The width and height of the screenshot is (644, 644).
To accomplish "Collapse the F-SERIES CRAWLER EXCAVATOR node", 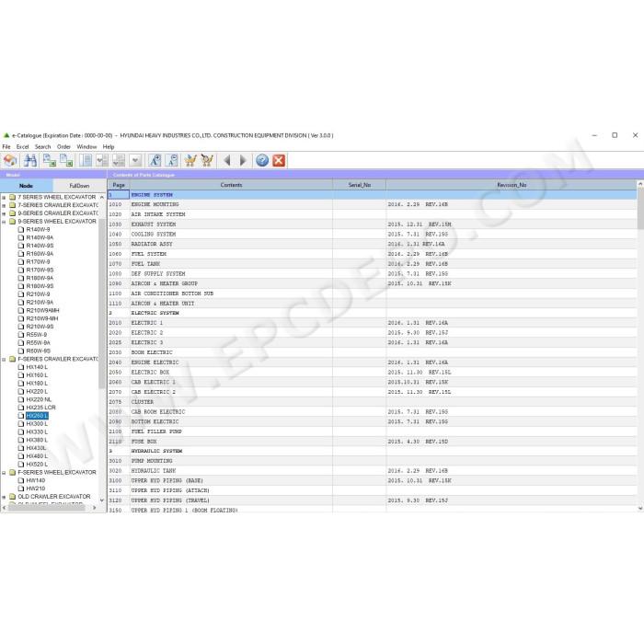I will pos(4,359).
